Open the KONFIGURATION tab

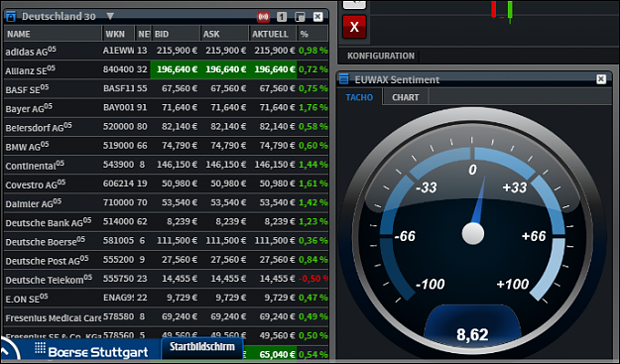coord(381,56)
